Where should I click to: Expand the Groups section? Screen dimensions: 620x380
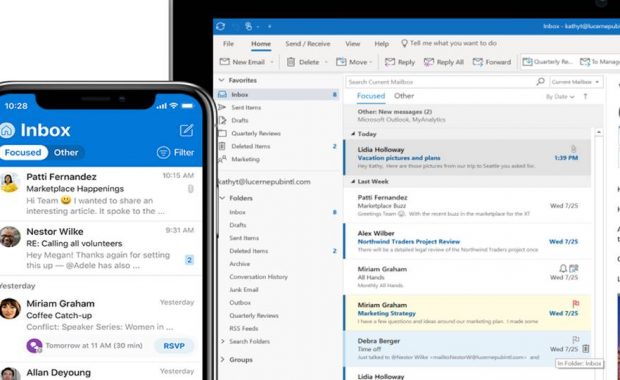[223, 359]
